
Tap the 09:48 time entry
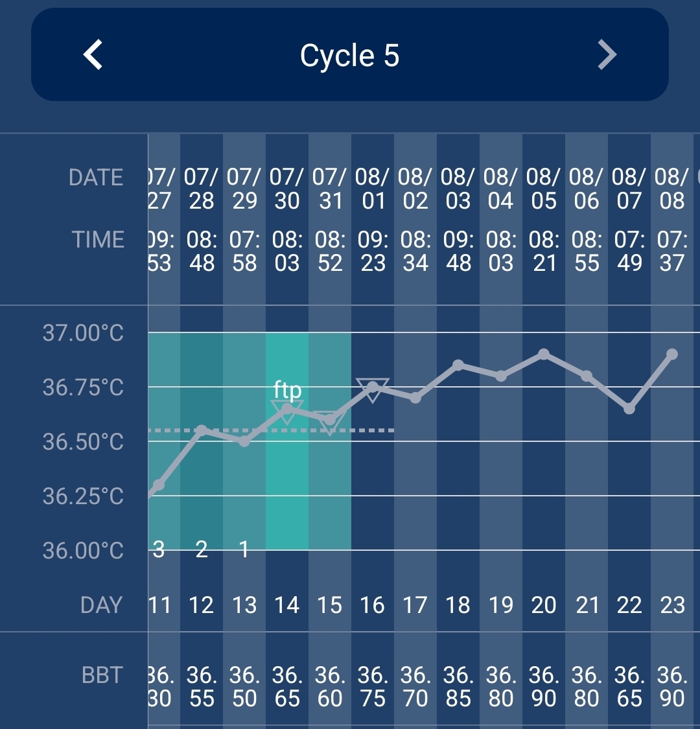click(458, 251)
